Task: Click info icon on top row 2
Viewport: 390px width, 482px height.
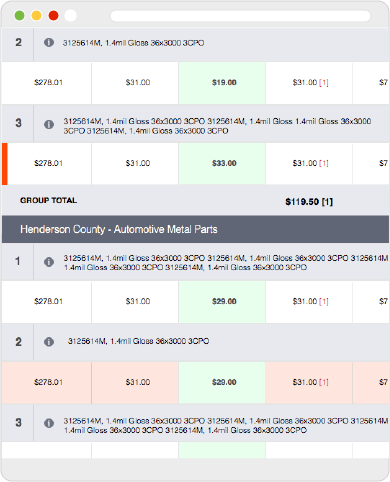Action: tap(49, 43)
